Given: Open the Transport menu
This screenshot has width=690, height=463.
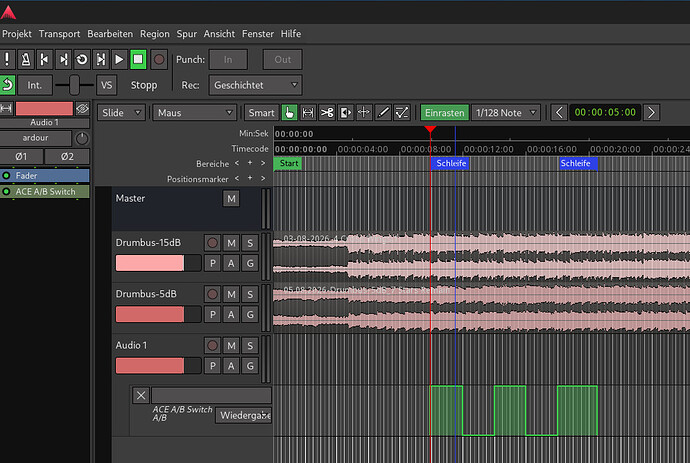Looking at the screenshot, I should (59, 34).
